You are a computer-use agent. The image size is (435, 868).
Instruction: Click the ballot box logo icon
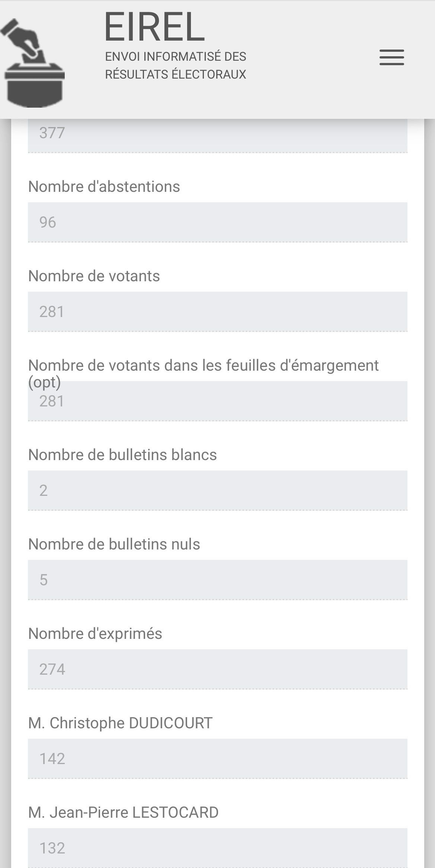[33, 63]
